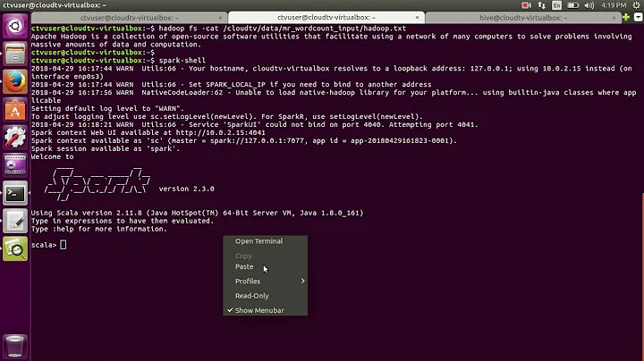Choose Open Terminal in context menu

[x=266, y=241]
